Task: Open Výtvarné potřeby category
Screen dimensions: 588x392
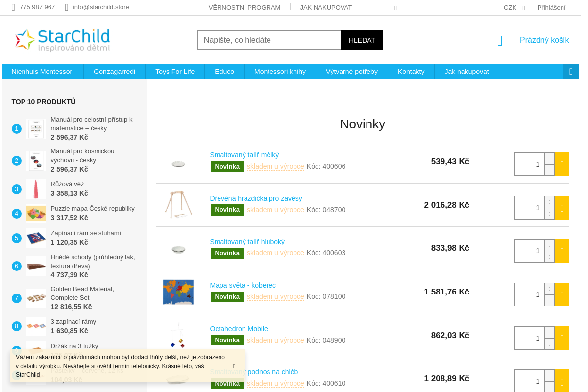Action: (x=352, y=72)
